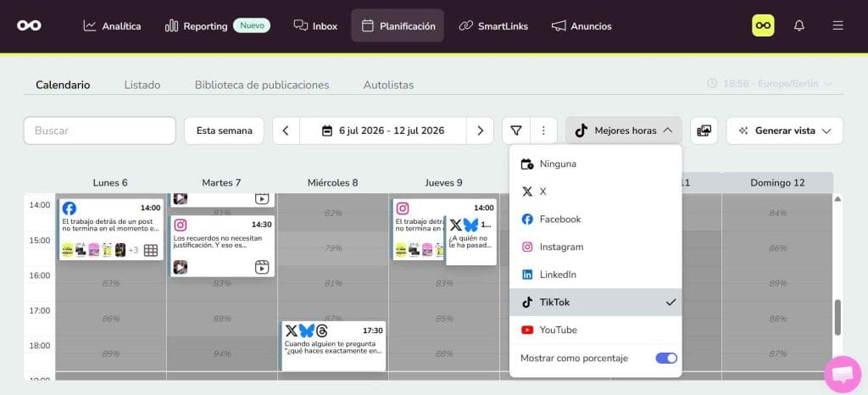
Task: Click the Esta semana button
Action: pos(224,131)
